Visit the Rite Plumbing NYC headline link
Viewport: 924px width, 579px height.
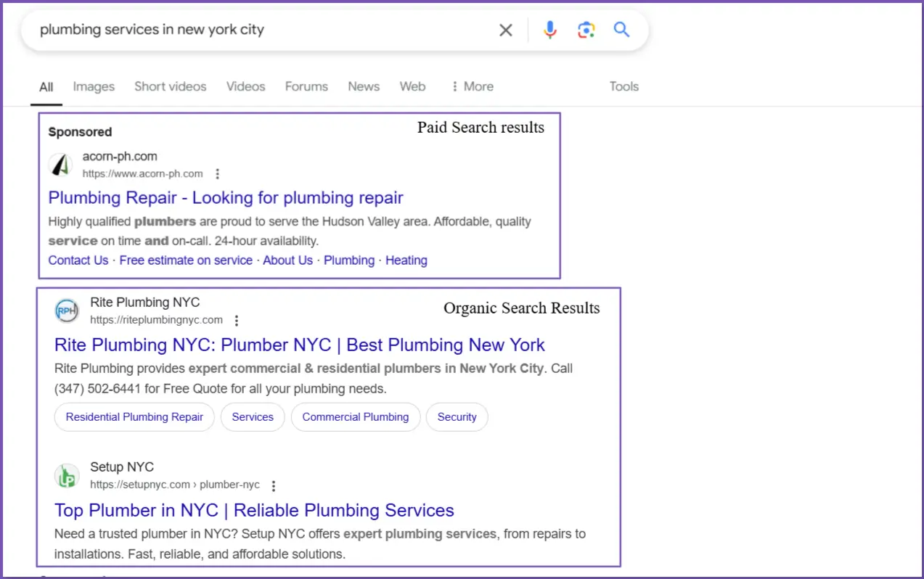coord(299,345)
